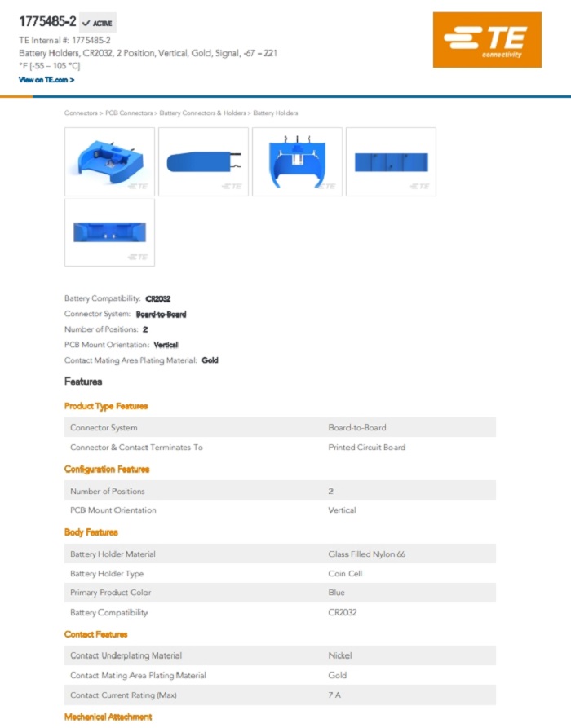Select the U-shaped holder thumbnail in first row
571x728 pixels.
point(298,161)
